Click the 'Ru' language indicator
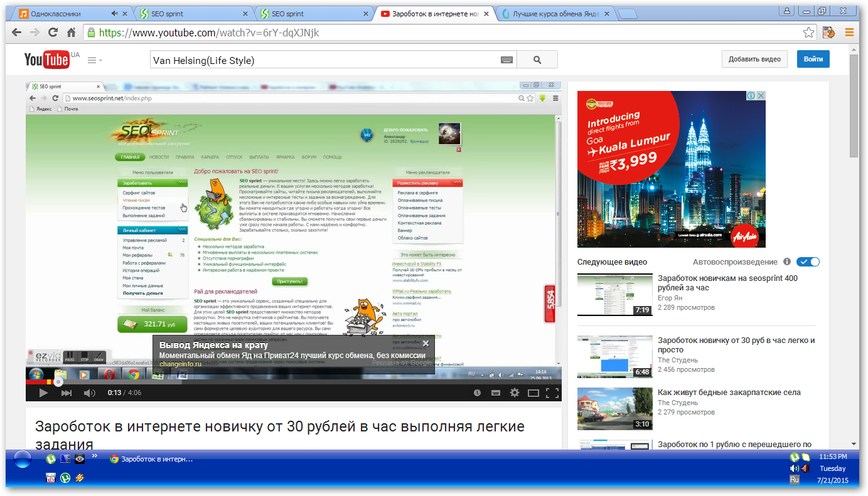 (x=795, y=480)
